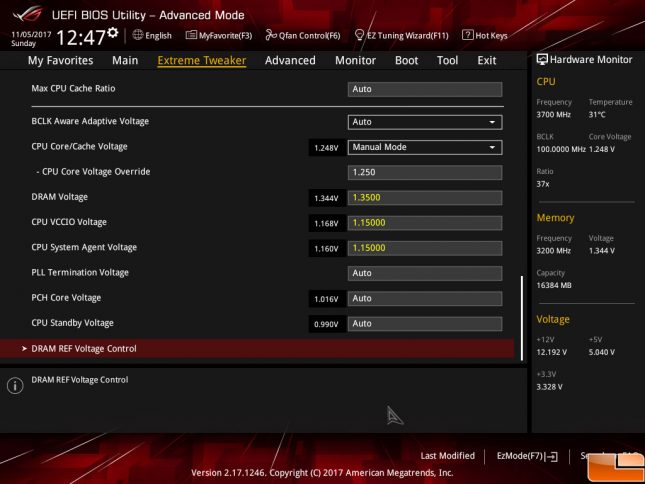The height and width of the screenshot is (484, 645).
Task: Click 3200 MHz memory frequency value
Action: point(553,251)
